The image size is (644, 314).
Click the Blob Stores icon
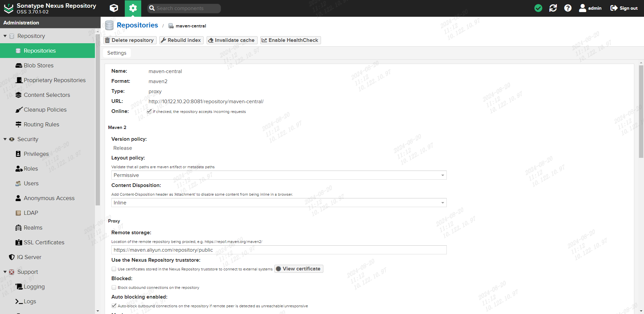(x=19, y=65)
